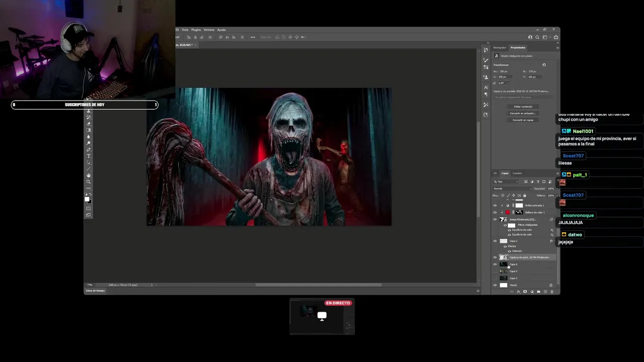Click the foreground color swatch
The height and width of the screenshot is (362, 644).
pos(87,199)
